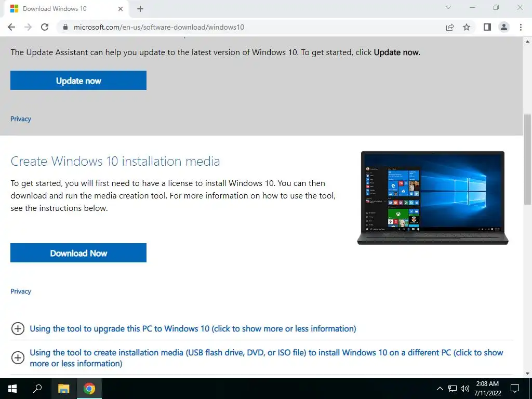The image size is (532, 399).
Task: Click the scrollbar up arrow
Action: click(527, 42)
